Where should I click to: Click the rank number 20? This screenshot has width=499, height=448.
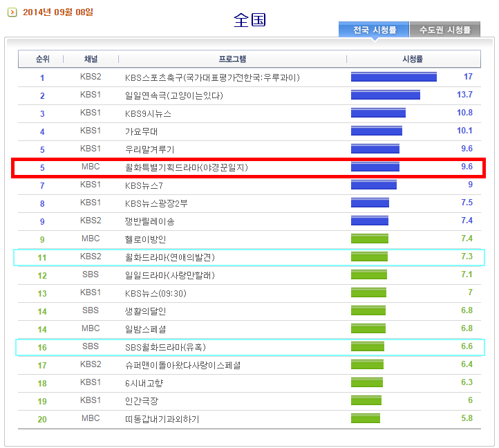[42, 420]
